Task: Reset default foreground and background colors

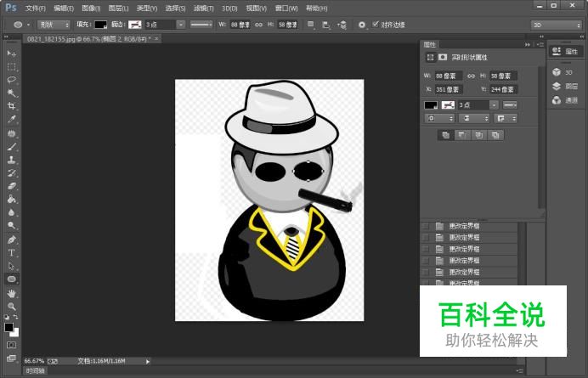Action: (7, 317)
